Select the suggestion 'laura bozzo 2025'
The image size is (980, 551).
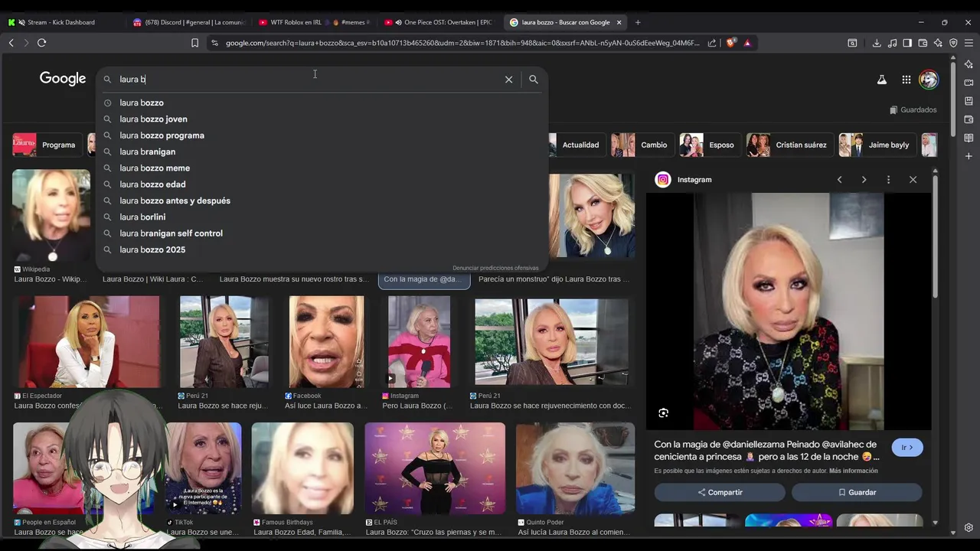click(x=322, y=249)
